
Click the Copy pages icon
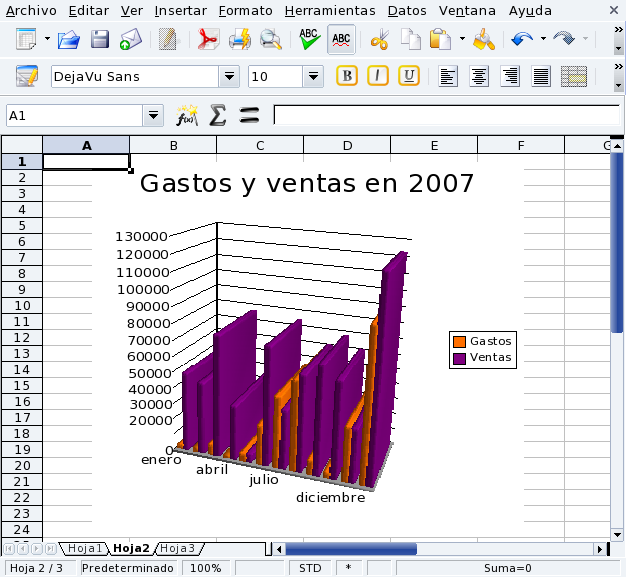point(410,39)
